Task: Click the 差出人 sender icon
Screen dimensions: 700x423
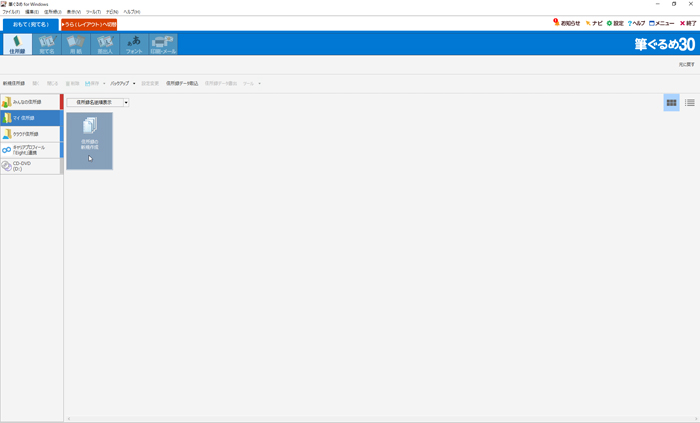Action: [x=105, y=44]
